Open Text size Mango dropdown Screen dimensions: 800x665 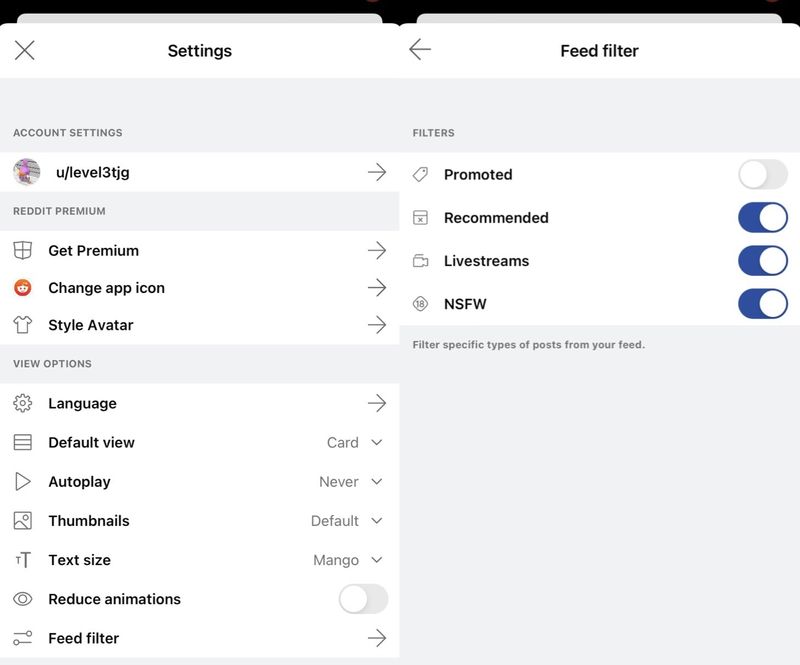(x=347, y=560)
